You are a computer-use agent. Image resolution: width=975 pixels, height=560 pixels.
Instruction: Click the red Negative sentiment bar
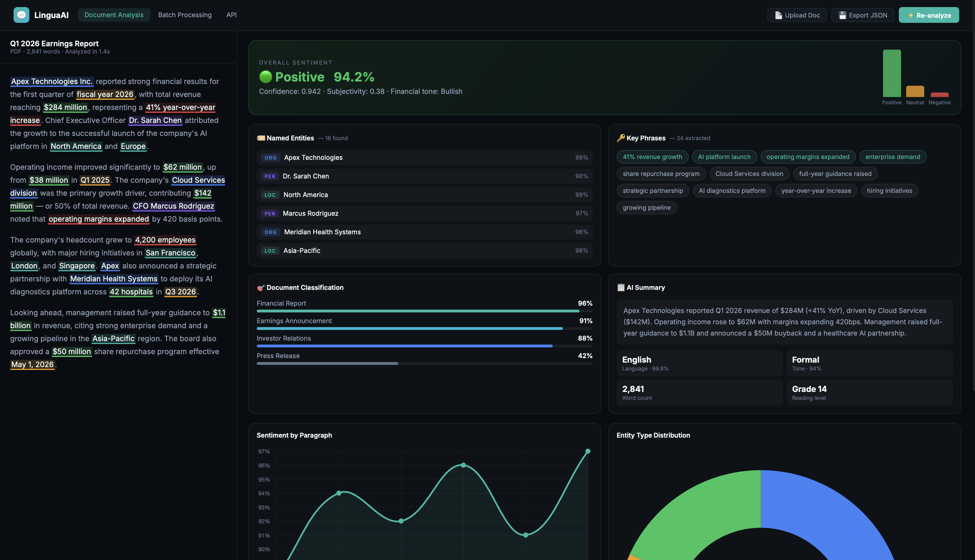coord(939,95)
